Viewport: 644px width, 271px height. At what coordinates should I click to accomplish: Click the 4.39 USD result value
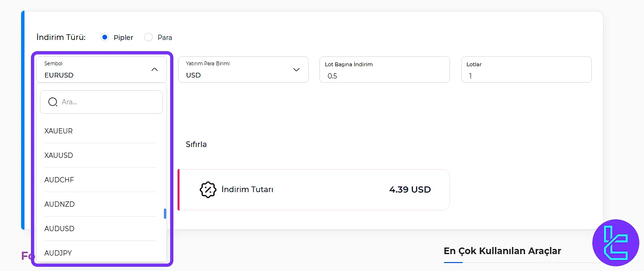[x=409, y=190]
